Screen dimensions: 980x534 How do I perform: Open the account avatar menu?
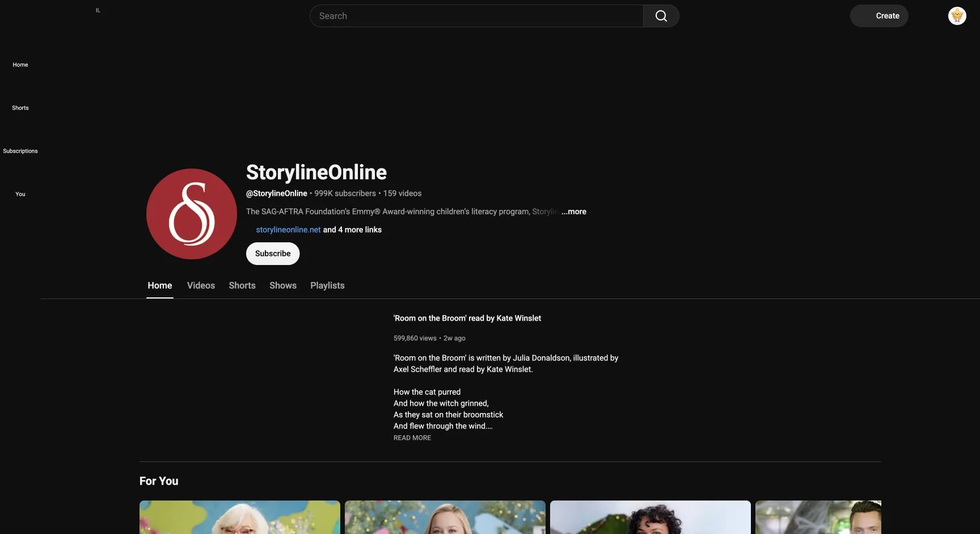[957, 16]
